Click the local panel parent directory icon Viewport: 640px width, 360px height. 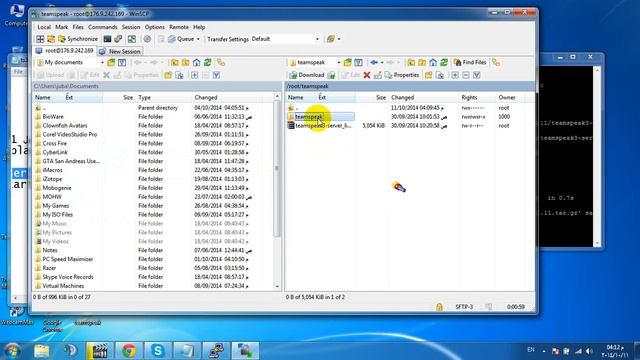(175, 62)
